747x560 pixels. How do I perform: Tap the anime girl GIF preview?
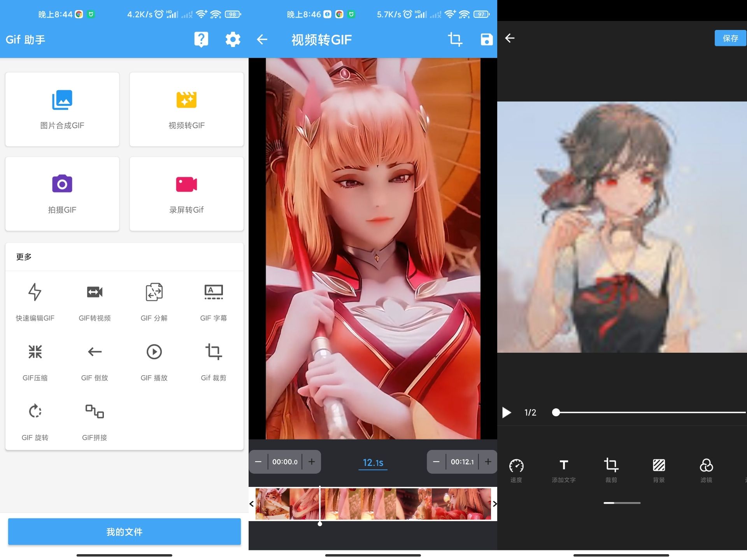click(x=622, y=227)
